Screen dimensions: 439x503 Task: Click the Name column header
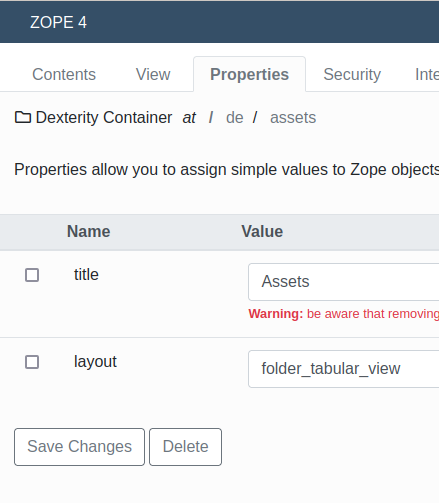pyautogui.click(x=88, y=231)
